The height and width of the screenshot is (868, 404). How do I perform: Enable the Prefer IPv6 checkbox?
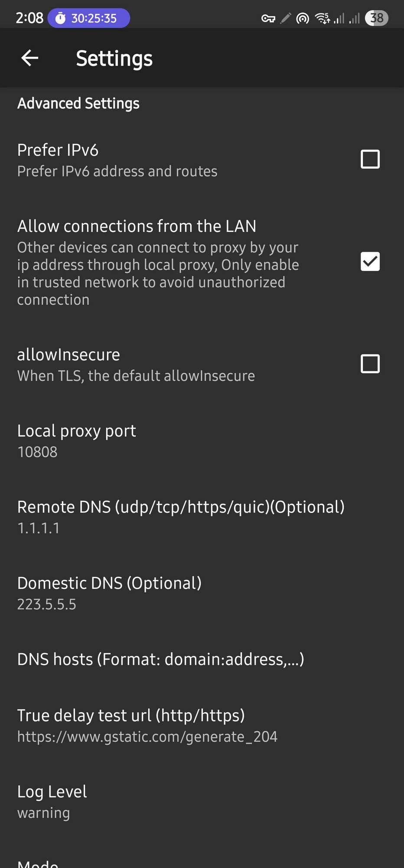pos(370,159)
